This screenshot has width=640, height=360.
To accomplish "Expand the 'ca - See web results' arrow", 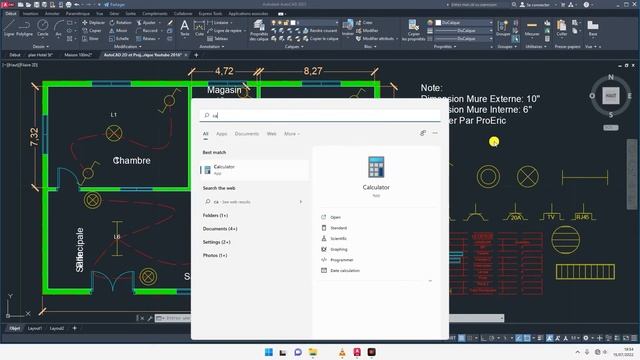I will point(301,202).
